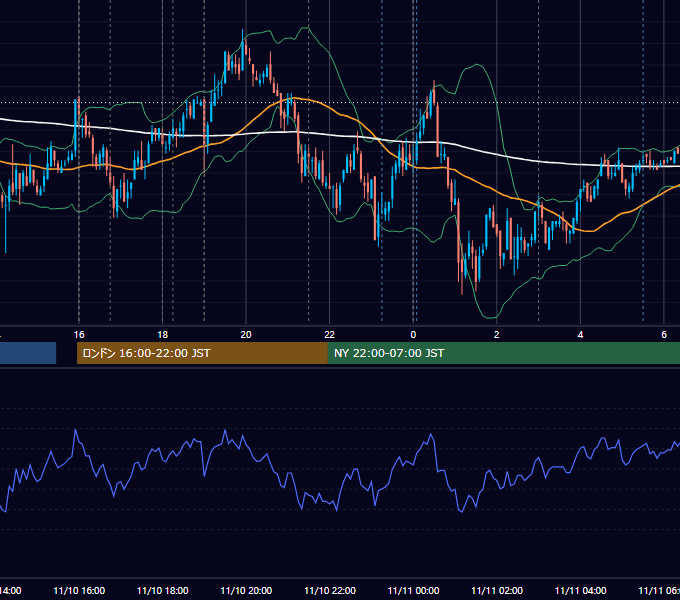Select the 4 hour tick label

click(580, 335)
